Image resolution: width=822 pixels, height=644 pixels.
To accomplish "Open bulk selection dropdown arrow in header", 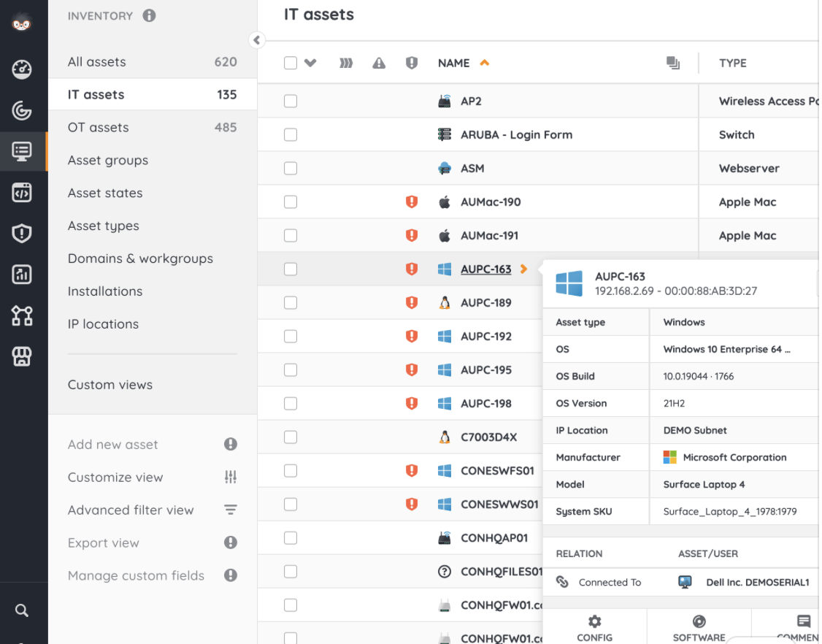I will click(310, 64).
